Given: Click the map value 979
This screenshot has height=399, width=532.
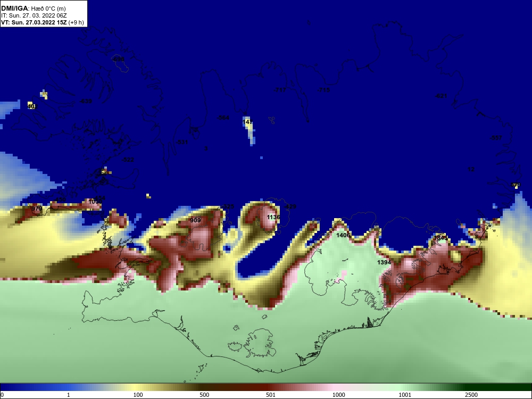Looking at the screenshot, I should (37, 209).
